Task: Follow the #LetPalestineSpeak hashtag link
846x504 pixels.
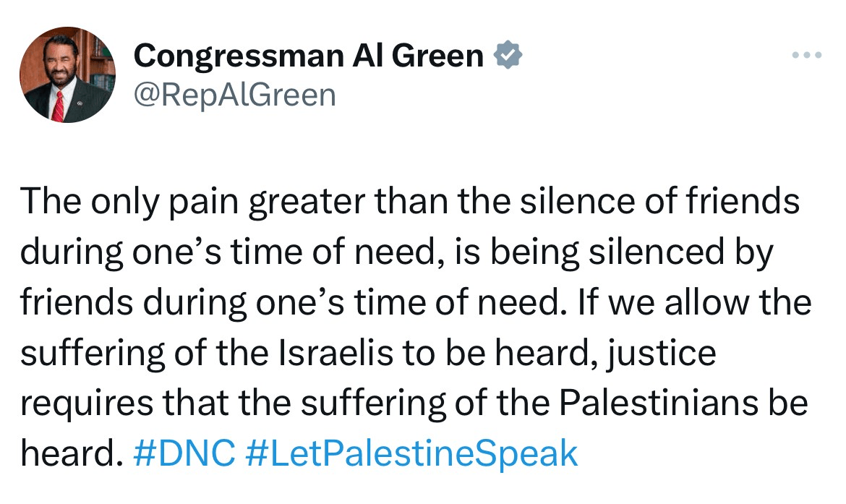Action: pos(411,453)
